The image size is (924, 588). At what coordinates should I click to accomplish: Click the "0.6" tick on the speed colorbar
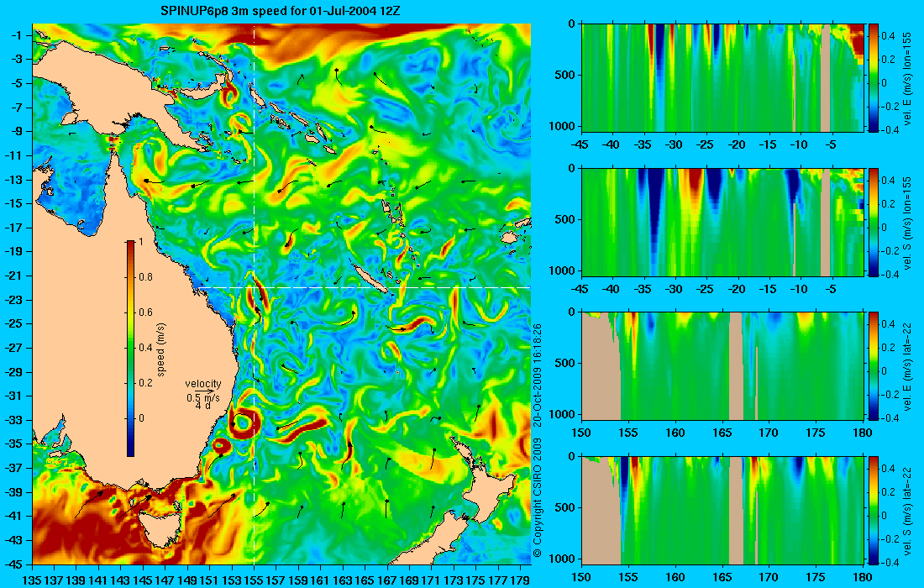coord(145,312)
